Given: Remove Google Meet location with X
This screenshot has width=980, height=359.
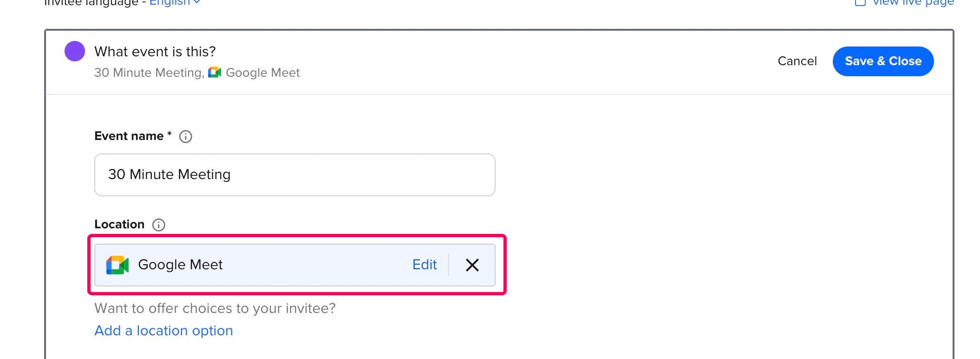Looking at the screenshot, I should (472, 265).
